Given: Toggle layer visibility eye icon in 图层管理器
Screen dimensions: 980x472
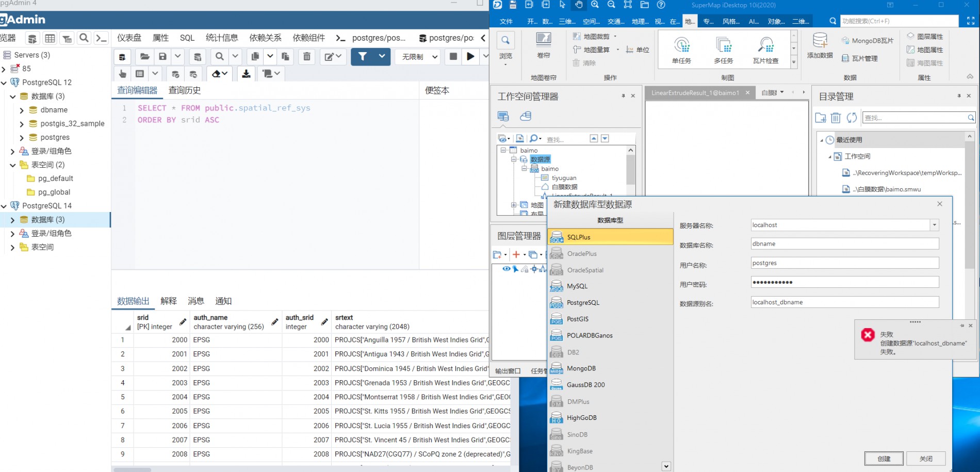Looking at the screenshot, I should point(507,269).
